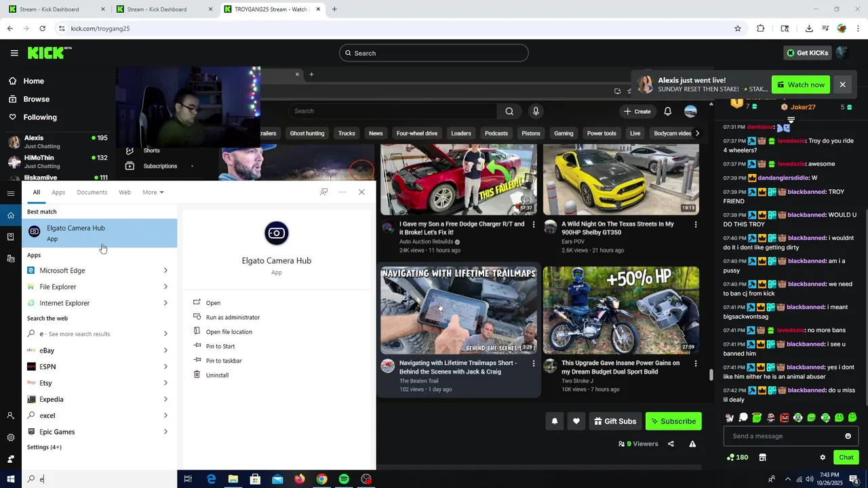Viewport: 868px width, 488px height.
Task: Open emoji picker in chat input
Action: [848, 436]
